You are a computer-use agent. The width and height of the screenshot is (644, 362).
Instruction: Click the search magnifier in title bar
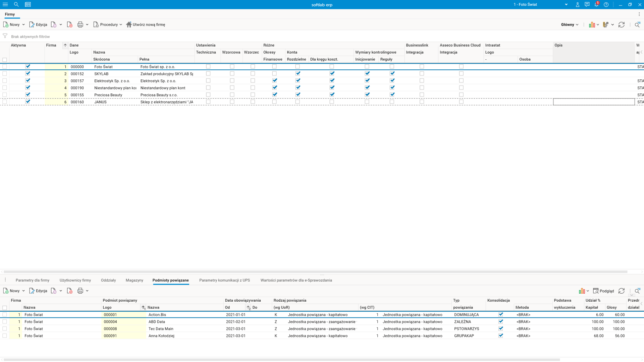(x=16, y=4)
